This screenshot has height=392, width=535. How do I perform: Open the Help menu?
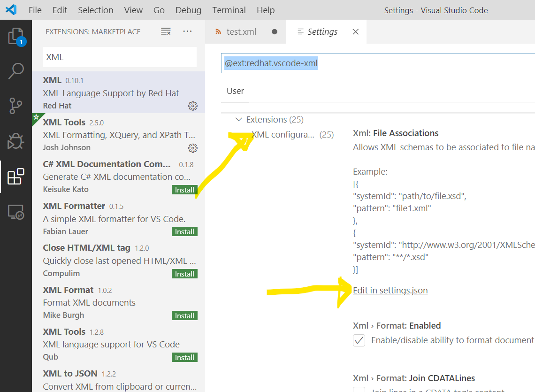coord(266,10)
